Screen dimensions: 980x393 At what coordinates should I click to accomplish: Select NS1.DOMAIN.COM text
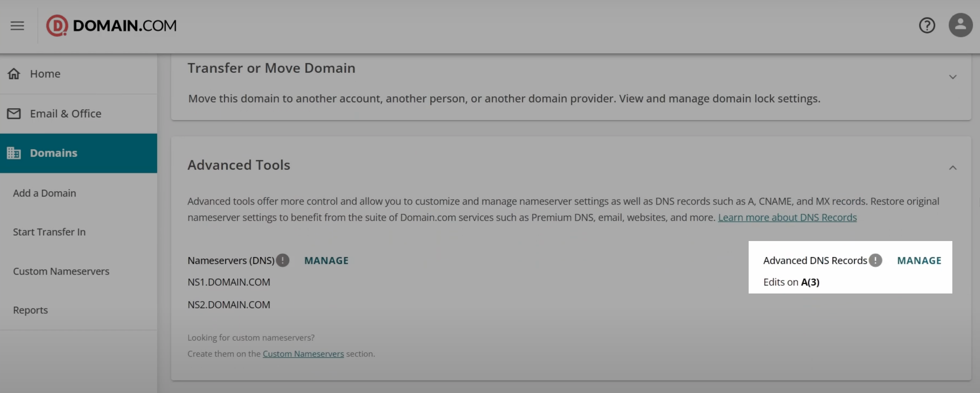click(228, 282)
